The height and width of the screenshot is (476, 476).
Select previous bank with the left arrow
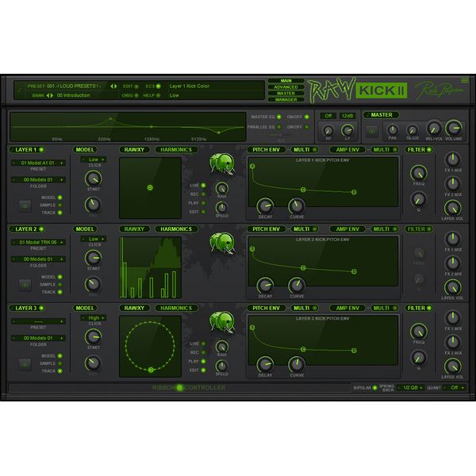pos(48,95)
